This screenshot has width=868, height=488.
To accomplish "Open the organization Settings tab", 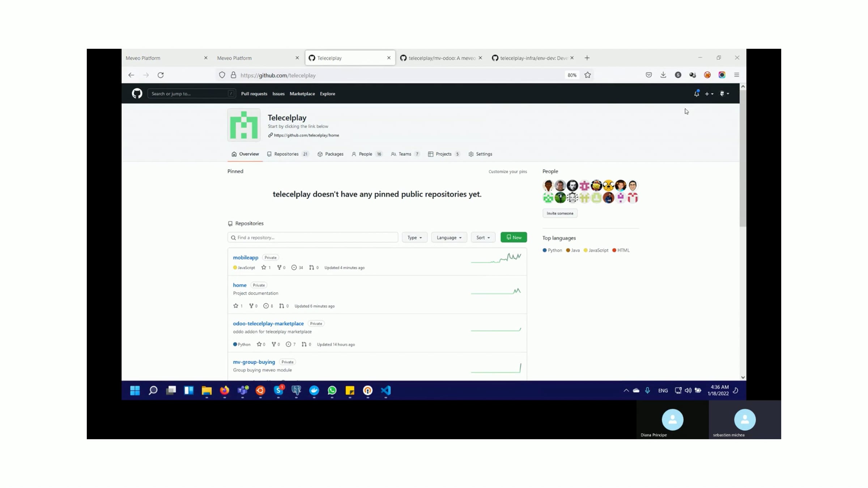I will [x=480, y=154].
